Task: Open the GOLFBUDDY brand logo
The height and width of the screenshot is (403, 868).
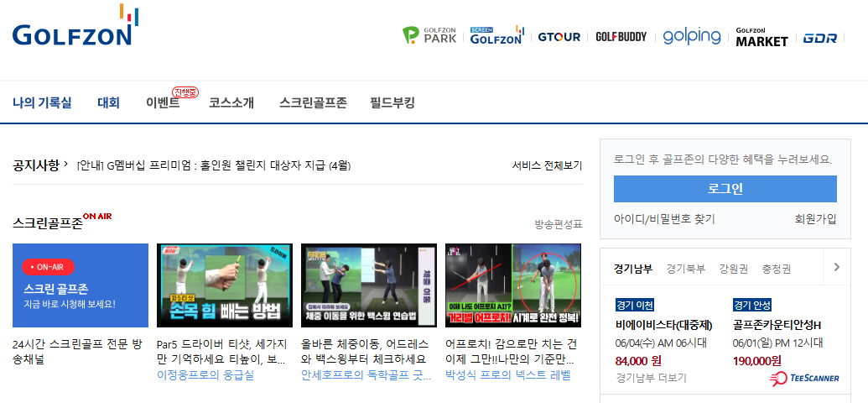Action: [x=621, y=37]
